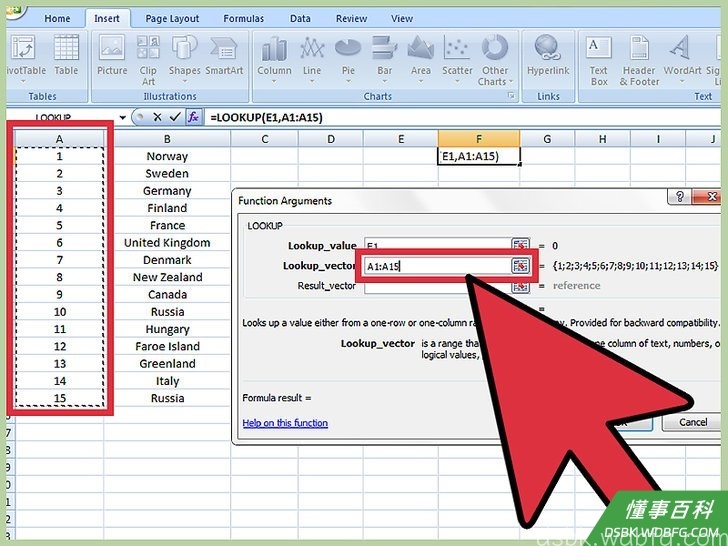Open the Shapes gallery
This screenshot has height=546, width=728.
(184, 58)
